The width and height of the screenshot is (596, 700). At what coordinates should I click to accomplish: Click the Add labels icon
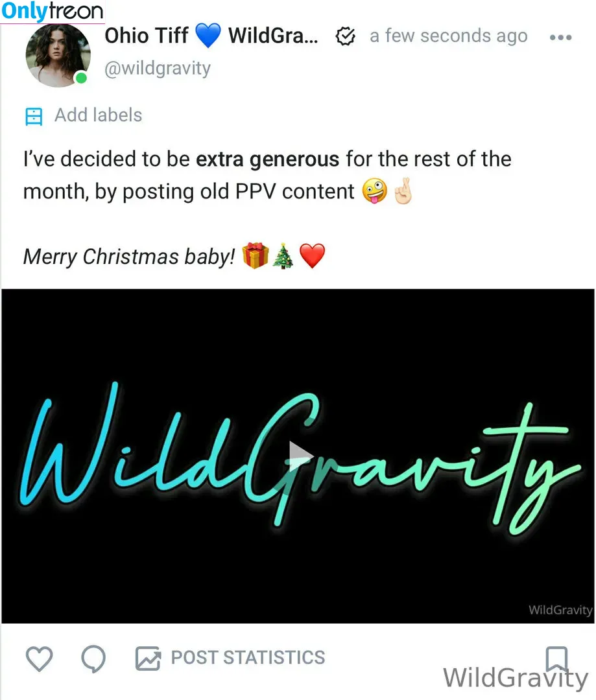tap(34, 117)
